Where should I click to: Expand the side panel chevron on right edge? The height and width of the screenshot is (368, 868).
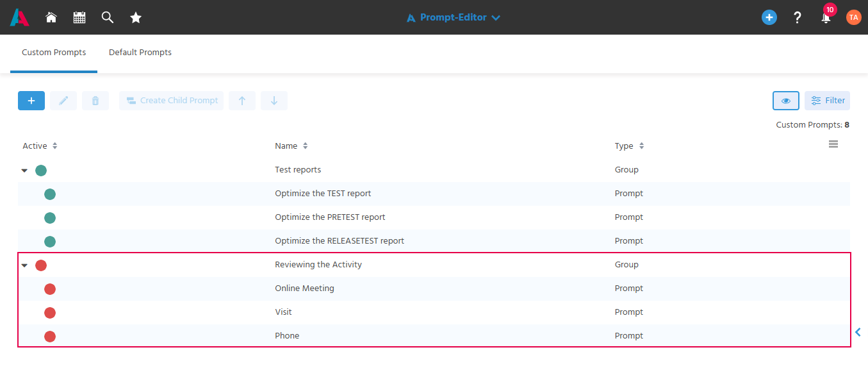[x=858, y=332]
